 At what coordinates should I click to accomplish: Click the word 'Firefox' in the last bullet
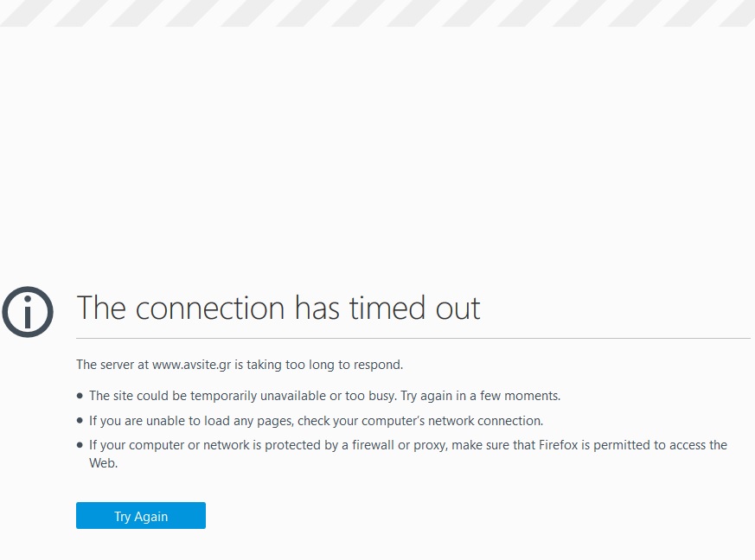click(x=558, y=445)
